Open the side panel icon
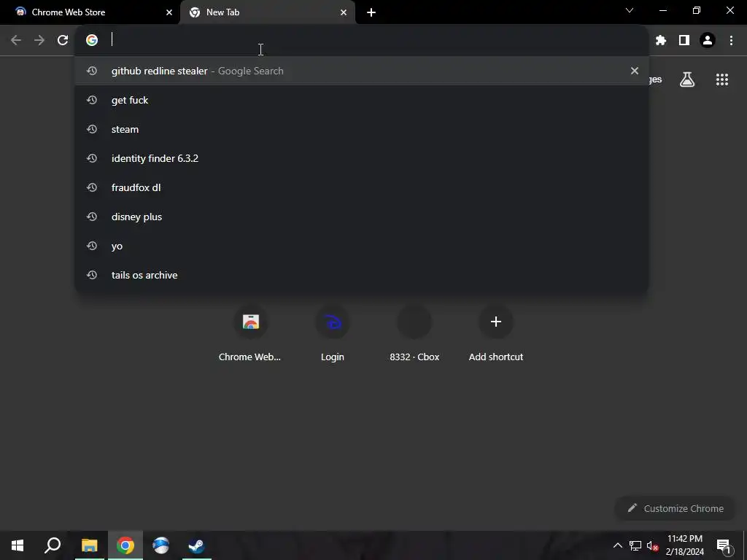747x560 pixels. click(x=684, y=41)
